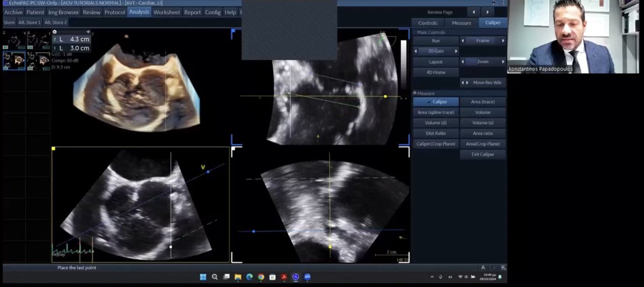This screenshot has width=644, height=287.
Task: Go to the previous Review Page
Action: [x=473, y=12]
